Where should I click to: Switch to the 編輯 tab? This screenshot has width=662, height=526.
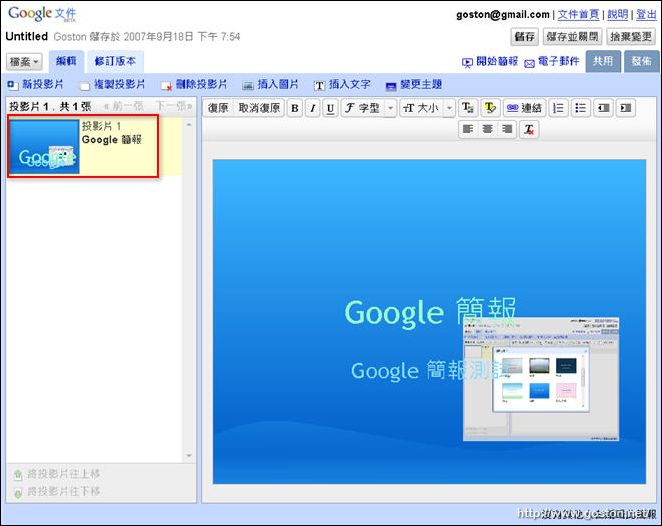66,61
